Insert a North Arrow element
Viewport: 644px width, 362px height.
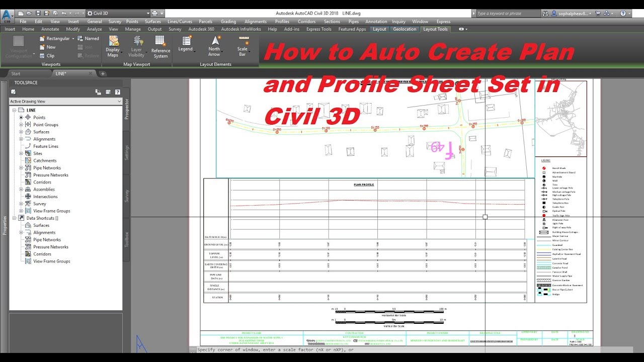click(x=214, y=46)
